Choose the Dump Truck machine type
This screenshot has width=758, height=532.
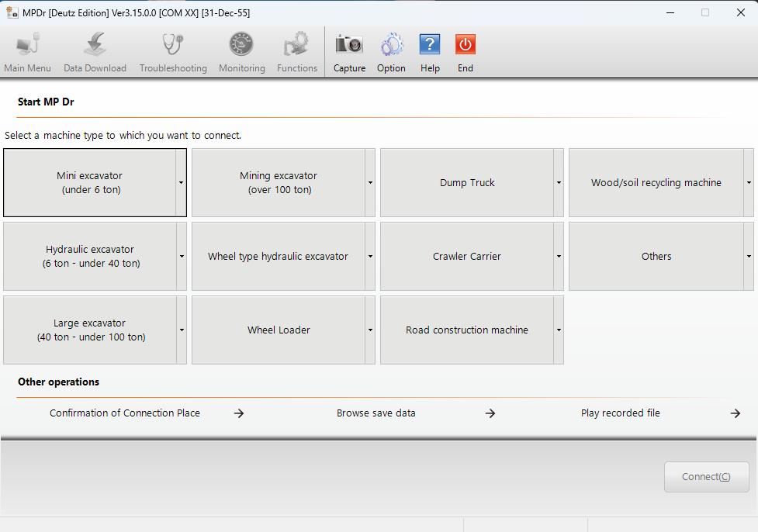(467, 183)
